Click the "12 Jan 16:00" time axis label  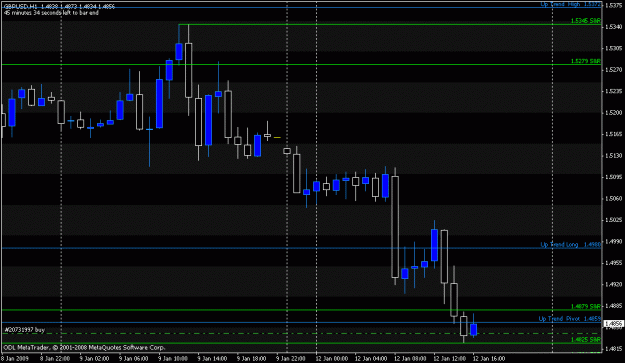[x=489, y=358]
